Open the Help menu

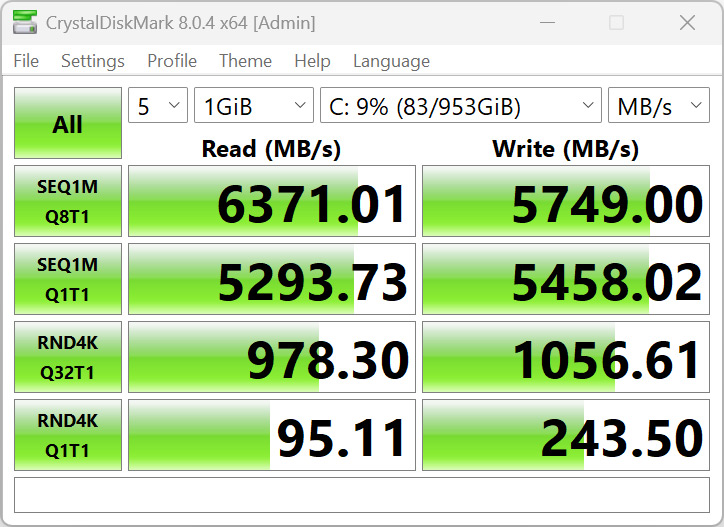312,61
